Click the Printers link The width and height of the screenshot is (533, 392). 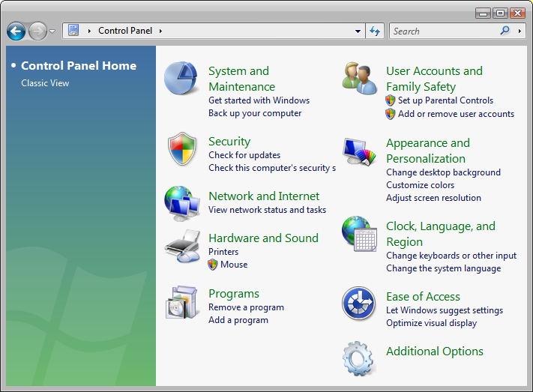[x=223, y=252]
